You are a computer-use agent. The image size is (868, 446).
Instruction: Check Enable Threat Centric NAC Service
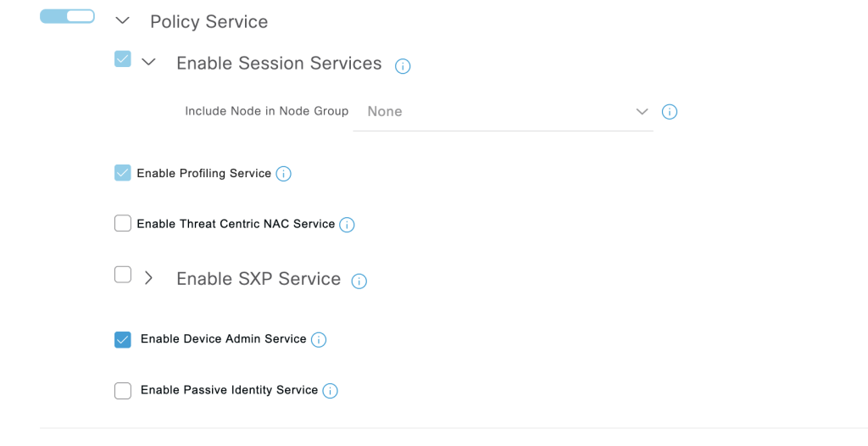point(123,224)
